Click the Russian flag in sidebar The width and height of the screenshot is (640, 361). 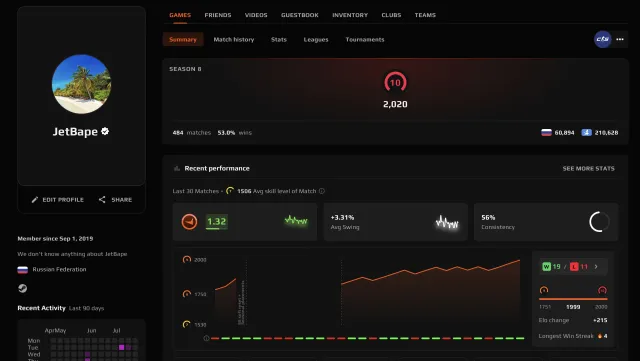tap(22, 270)
